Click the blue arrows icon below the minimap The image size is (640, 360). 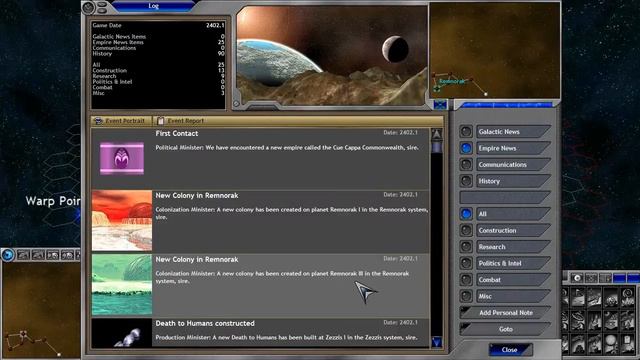click(x=440, y=105)
